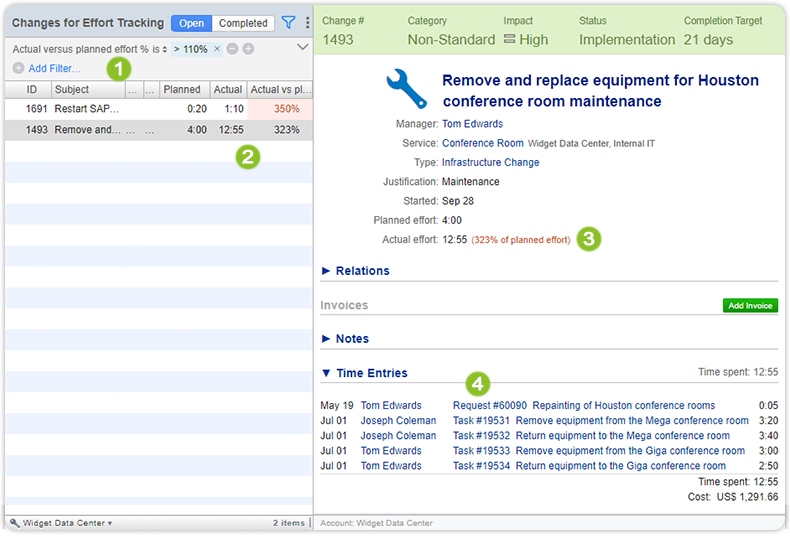Screen dimensions: 790x536
Task: Open manager Tom Edwards link
Action: (473, 124)
